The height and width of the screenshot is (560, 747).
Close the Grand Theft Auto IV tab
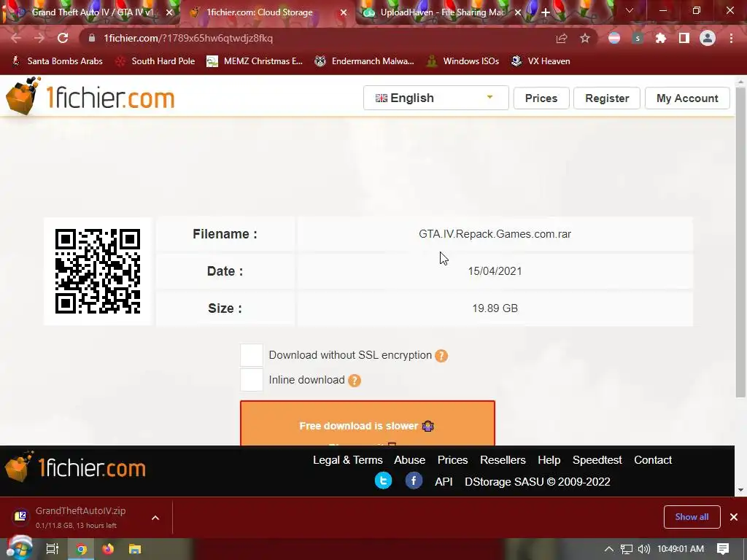(169, 12)
